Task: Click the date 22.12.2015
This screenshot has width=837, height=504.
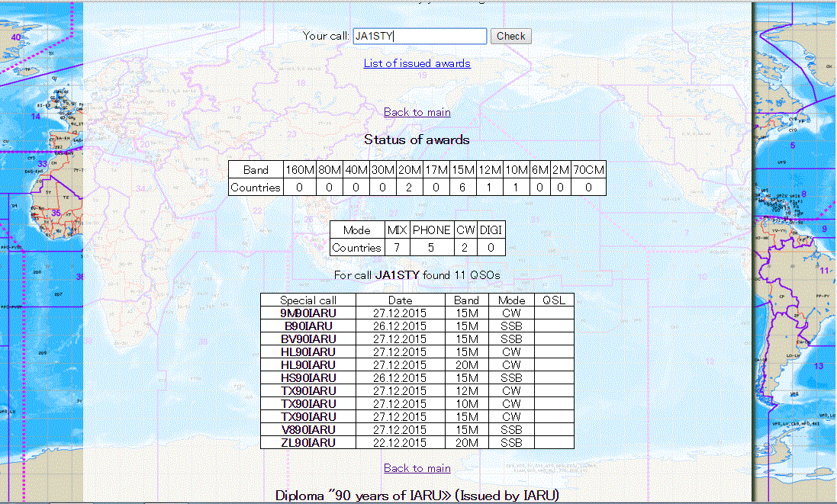Action: click(401, 443)
